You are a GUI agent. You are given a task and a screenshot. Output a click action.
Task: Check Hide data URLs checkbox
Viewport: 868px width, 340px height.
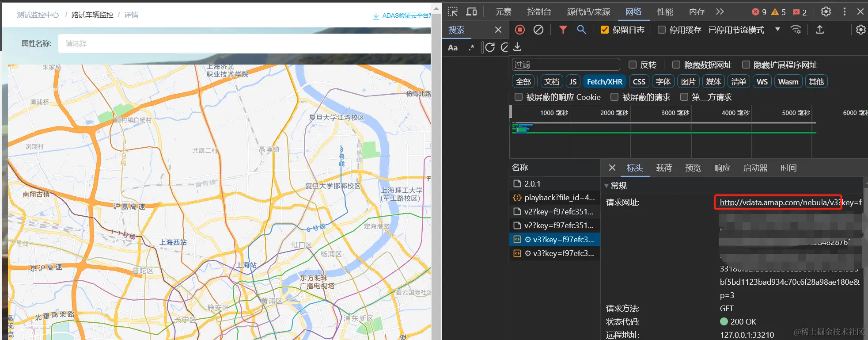point(676,65)
